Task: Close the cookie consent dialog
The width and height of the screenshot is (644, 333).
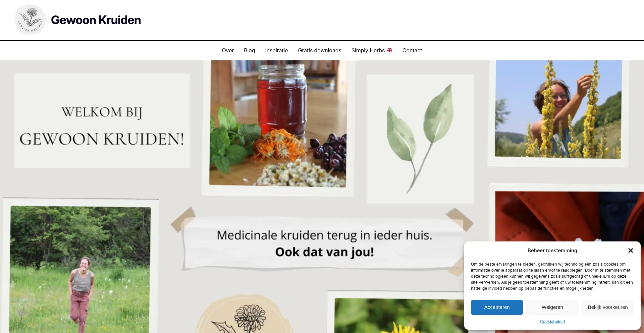Action: pyautogui.click(x=630, y=251)
